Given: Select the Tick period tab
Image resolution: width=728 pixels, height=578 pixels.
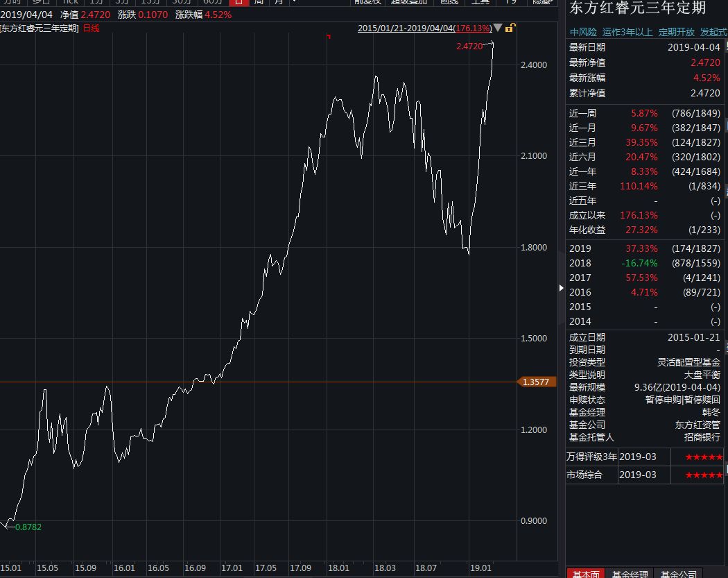Looking at the screenshot, I should point(71,2).
